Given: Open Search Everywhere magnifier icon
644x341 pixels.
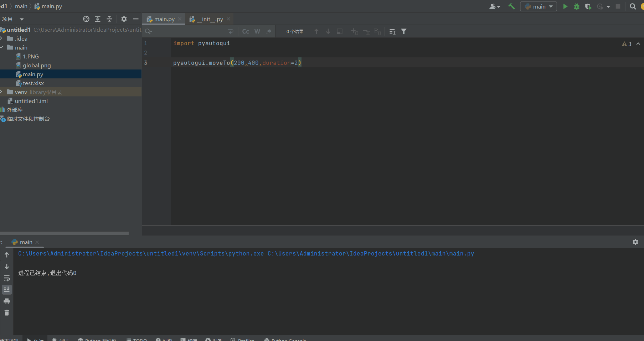Looking at the screenshot, I should pyautogui.click(x=633, y=6).
